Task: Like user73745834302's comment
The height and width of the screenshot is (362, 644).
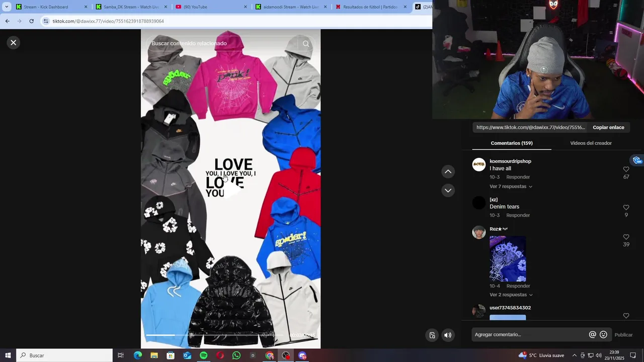Action: [626, 316]
